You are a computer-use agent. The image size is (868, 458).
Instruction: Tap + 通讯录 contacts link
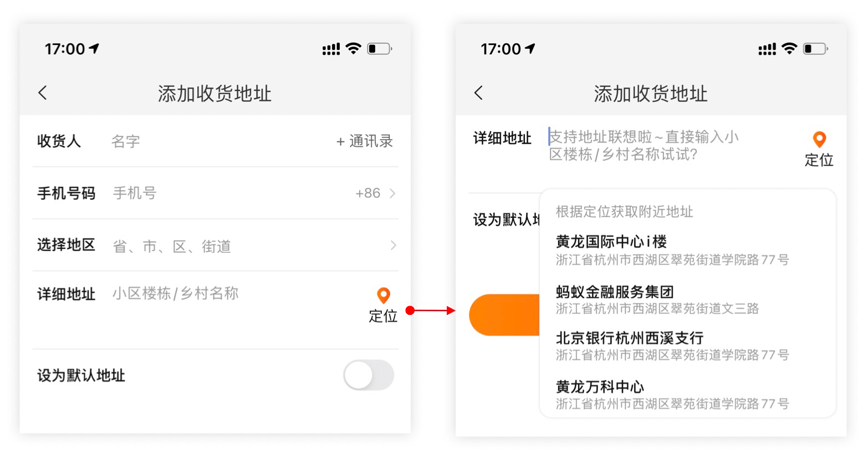click(x=365, y=141)
